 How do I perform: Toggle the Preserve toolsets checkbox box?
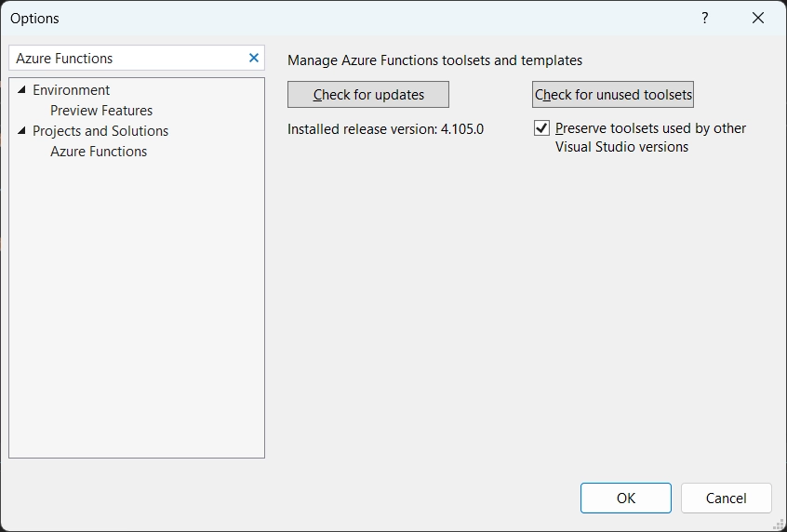click(x=541, y=128)
